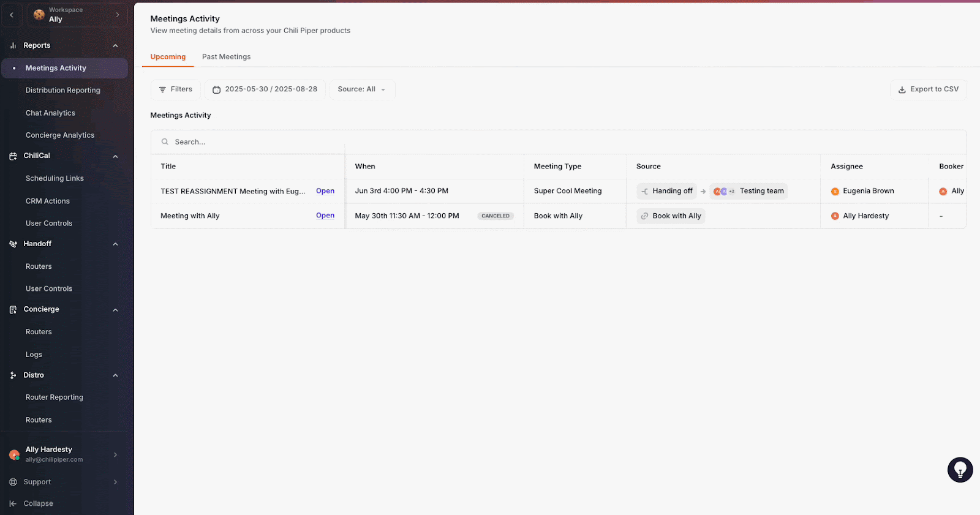Screen dimensions: 980x515
Task: Collapse the Reports section chevron
Action: 115,46
